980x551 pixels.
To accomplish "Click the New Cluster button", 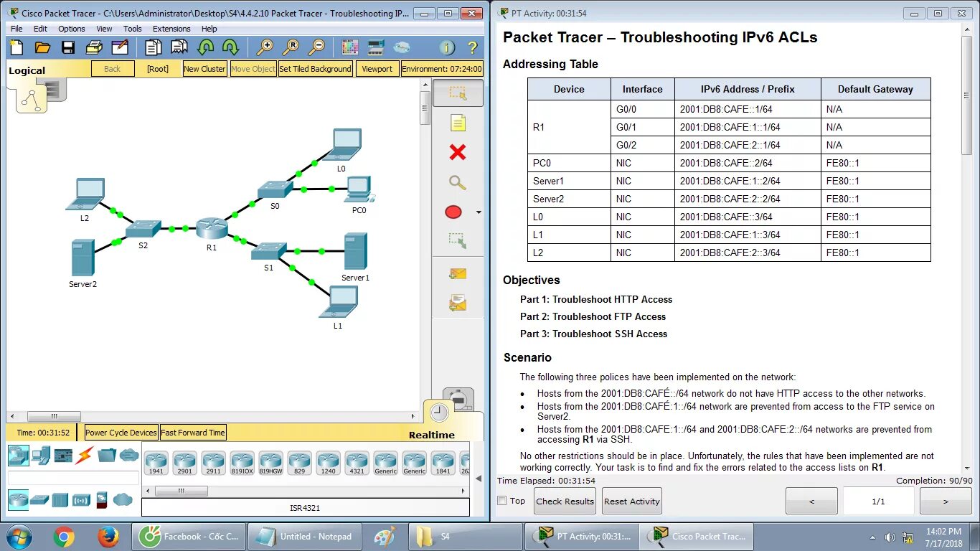I will pyautogui.click(x=204, y=69).
